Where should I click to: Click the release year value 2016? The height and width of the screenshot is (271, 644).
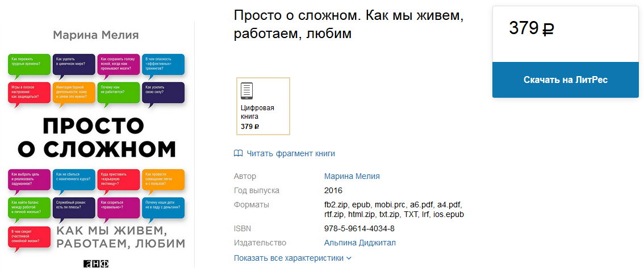pyautogui.click(x=333, y=190)
